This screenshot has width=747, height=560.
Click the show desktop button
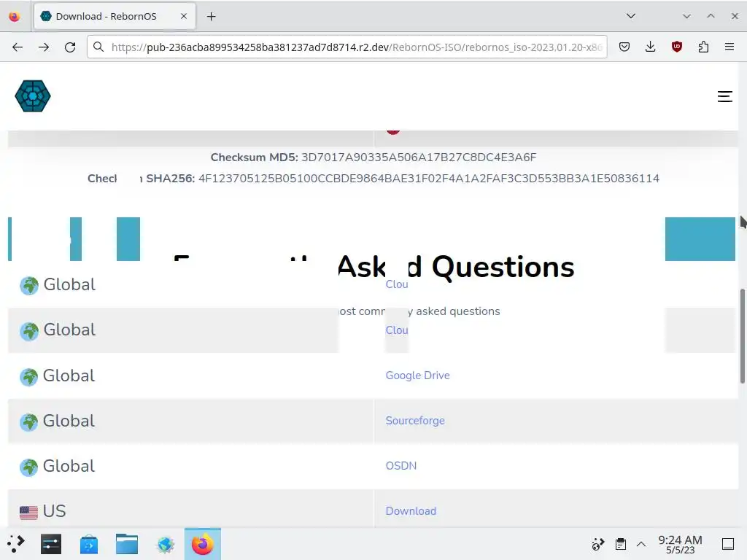coord(728,544)
